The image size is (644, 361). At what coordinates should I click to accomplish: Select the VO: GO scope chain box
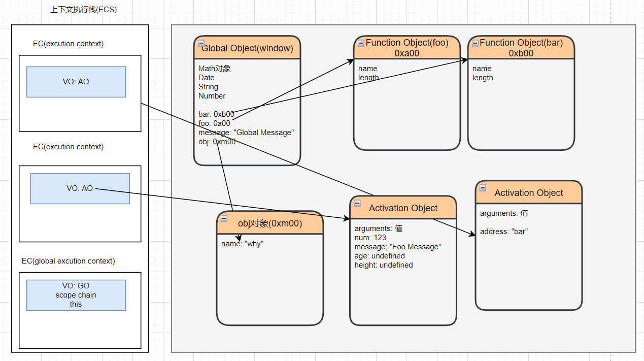click(x=76, y=295)
